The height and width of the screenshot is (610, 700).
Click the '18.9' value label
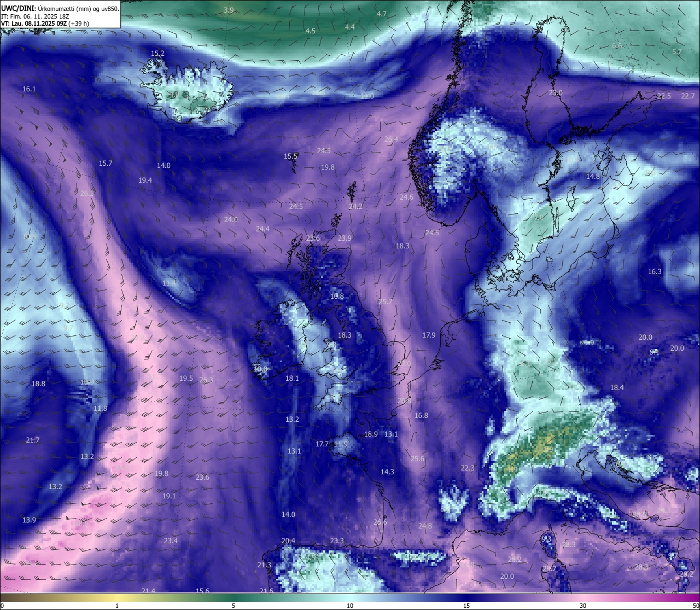[x=371, y=434]
